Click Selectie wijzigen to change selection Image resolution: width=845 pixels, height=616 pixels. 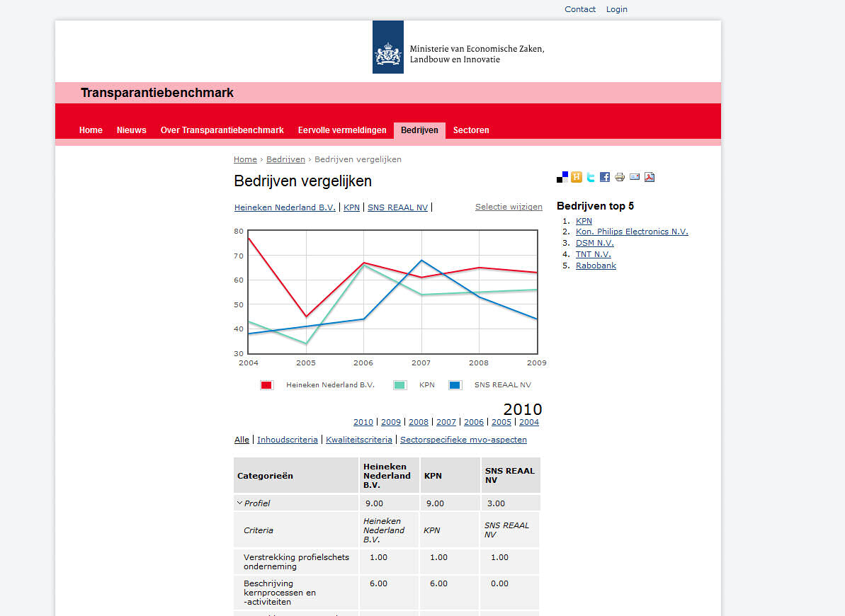point(509,207)
